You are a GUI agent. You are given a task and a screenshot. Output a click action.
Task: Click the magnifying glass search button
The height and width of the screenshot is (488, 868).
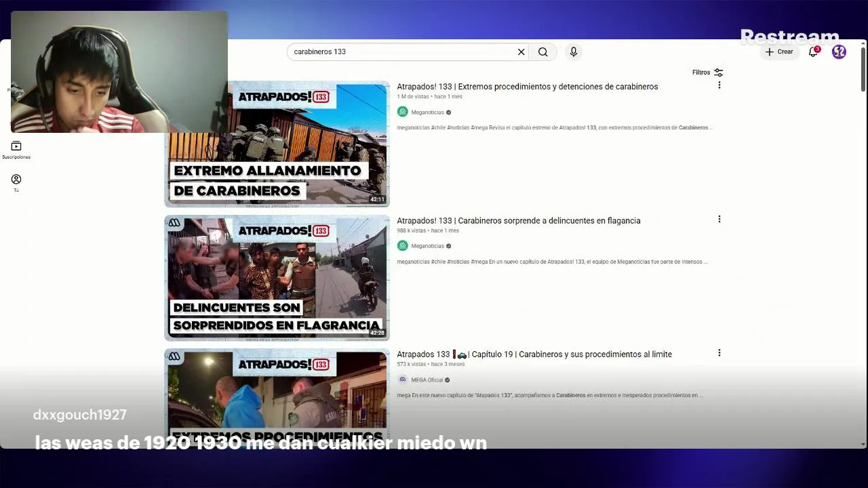click(x=542, y=52)
